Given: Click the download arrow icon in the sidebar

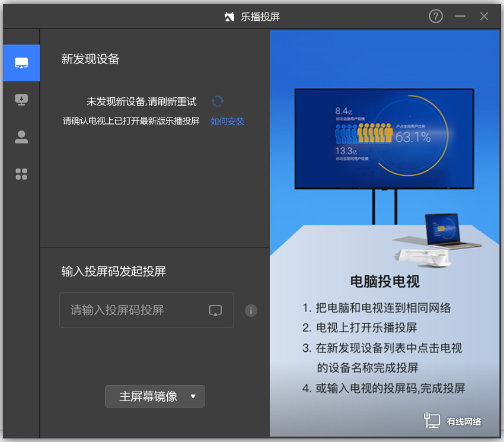Looking at the screenshot, I should click(x=21, y=100).
